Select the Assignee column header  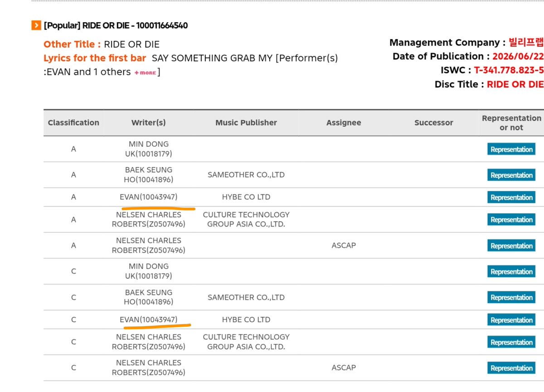[x=344, y=123]
